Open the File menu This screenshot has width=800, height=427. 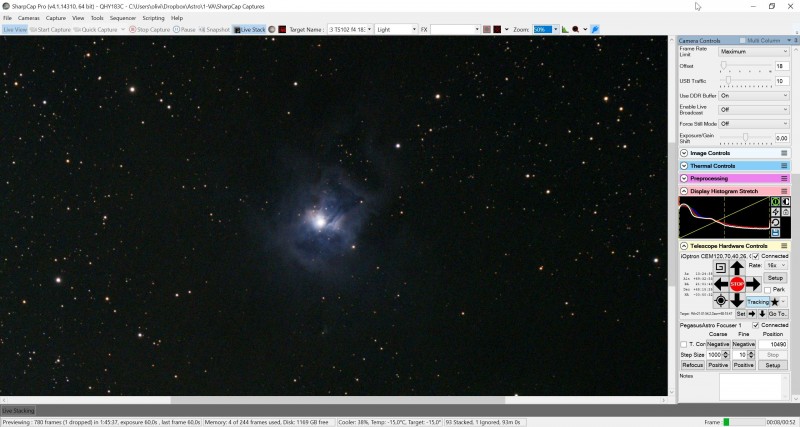(8, 18)
